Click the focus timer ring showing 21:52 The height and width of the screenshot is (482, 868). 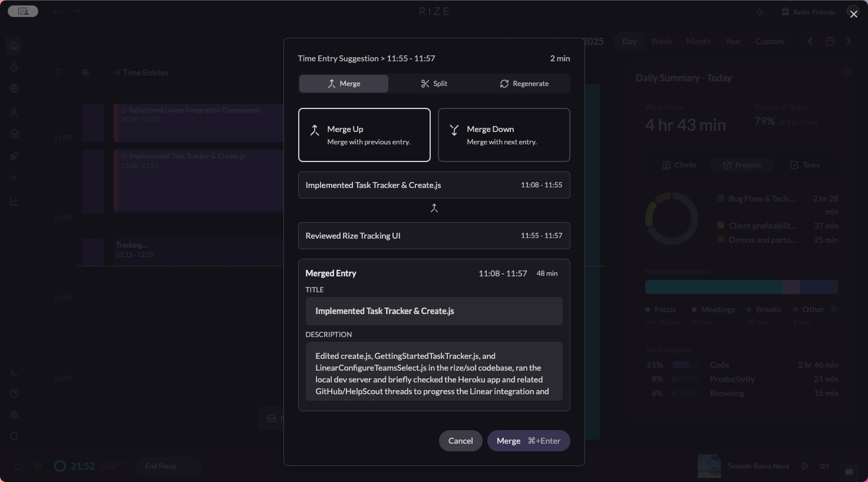click(60, 466)
